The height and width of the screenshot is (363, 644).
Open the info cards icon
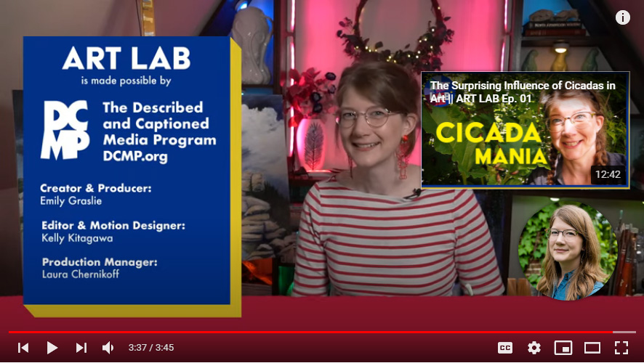point(623,17)
